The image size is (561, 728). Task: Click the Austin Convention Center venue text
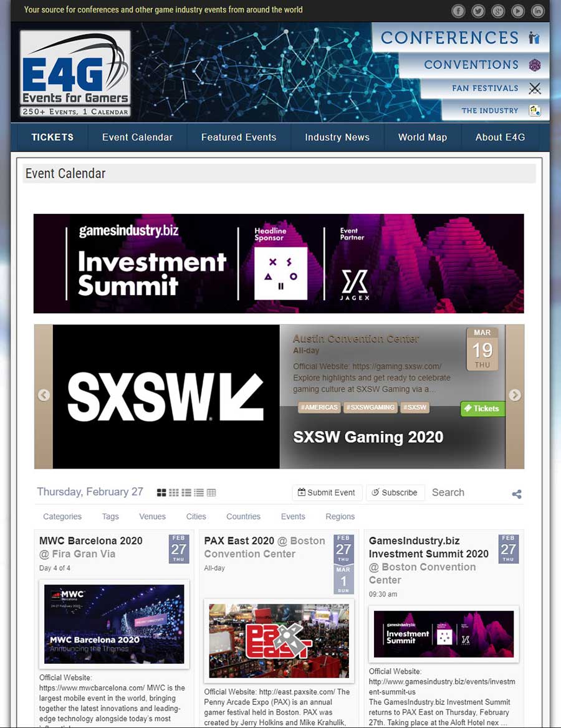click(356, 339)
